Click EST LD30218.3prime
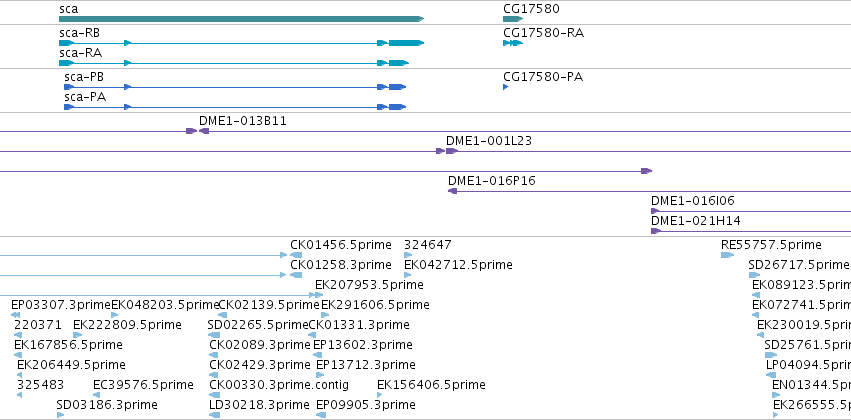 (259, 405)
